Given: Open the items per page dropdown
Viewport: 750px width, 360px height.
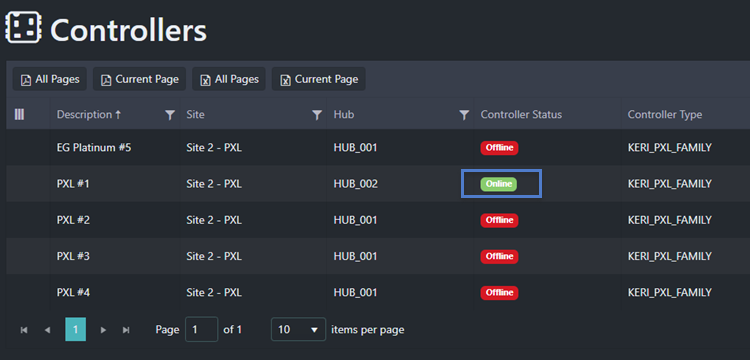Looking at the screenshot, I should click(x=298, y=329).
